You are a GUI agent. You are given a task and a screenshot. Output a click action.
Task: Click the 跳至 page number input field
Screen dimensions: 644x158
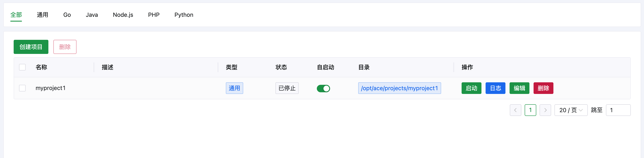pos(618,110)
